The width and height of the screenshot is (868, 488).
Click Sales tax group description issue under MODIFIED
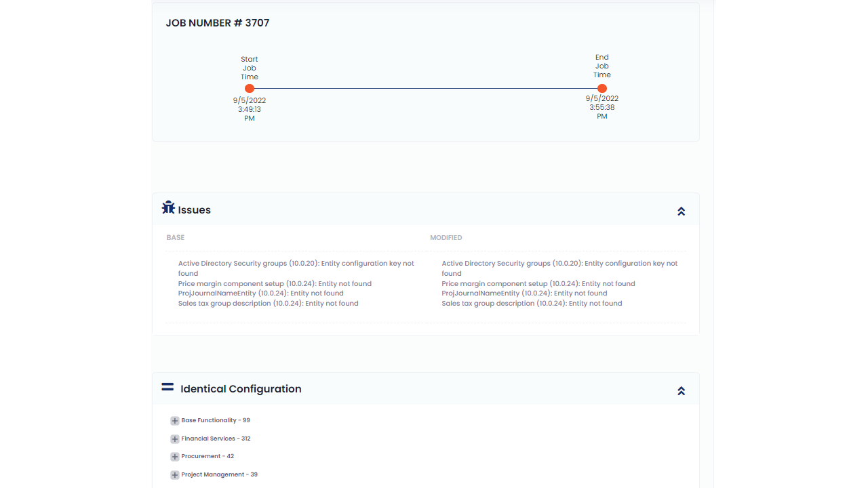tap(532, 304)
